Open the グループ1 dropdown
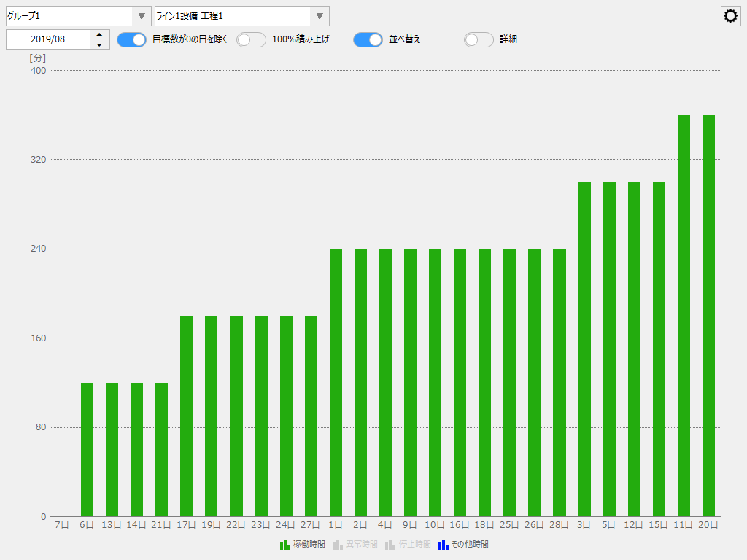This screenshot has width=747, height=560. coord(73,15)
